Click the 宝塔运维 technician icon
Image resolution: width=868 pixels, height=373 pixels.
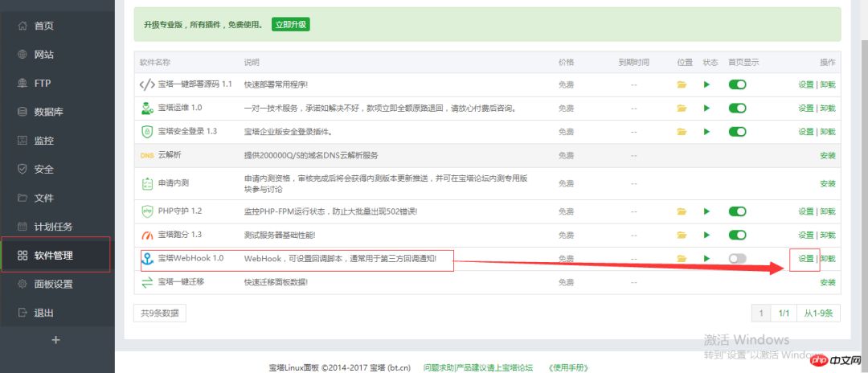pyautogui.click(x=147, y=109)
